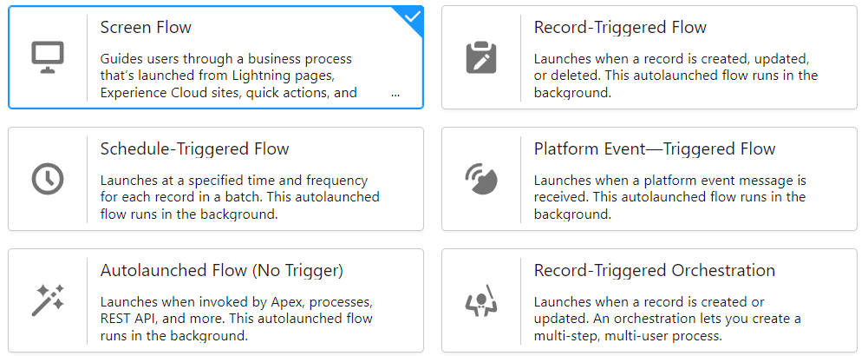Click the 'Guides users through a business process' description
The image size is (868, 356).
point(225,59)
